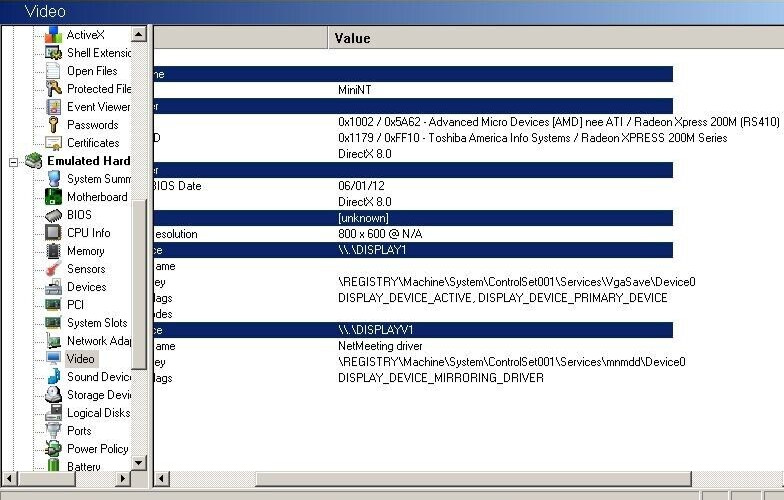Screen dimensions: 784x500
Task: Click the Event Viewer icon
Action: coord(54,106)
